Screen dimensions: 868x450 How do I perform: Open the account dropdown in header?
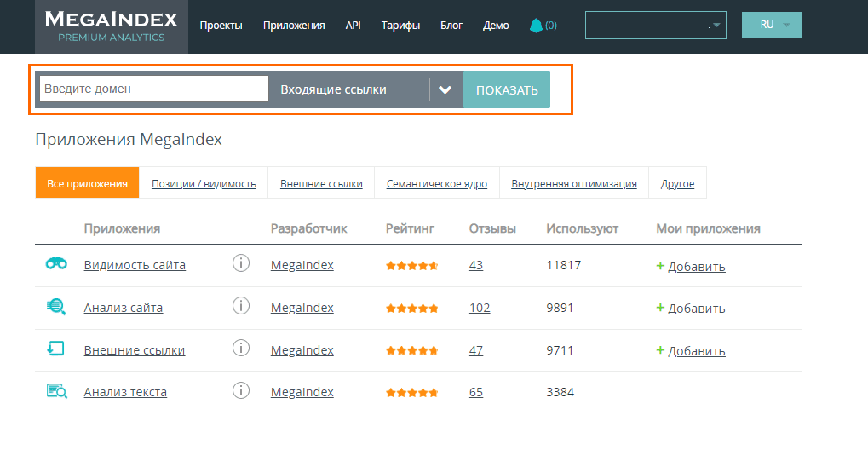click(655, 25)
